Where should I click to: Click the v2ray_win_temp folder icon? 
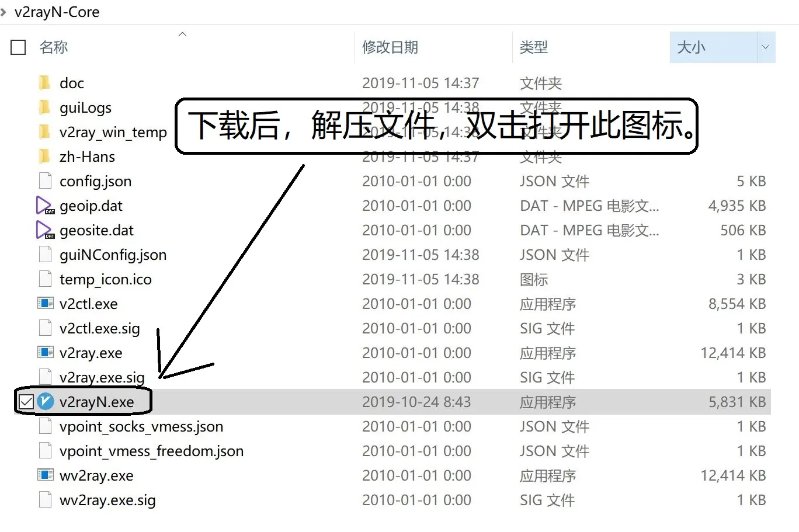point(45,132)
